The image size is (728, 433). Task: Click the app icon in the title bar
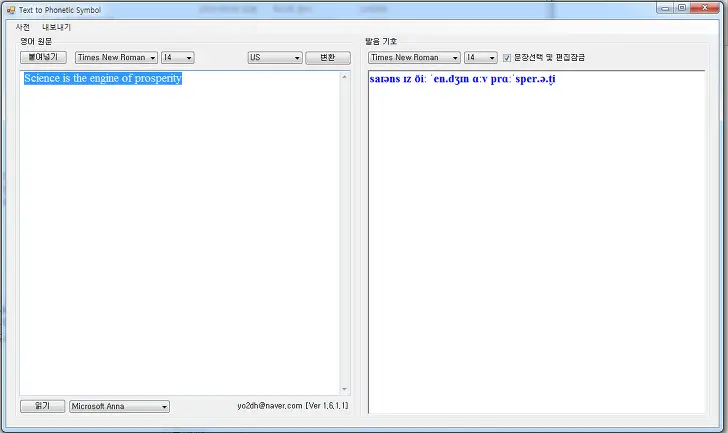[x=11, y=10]
